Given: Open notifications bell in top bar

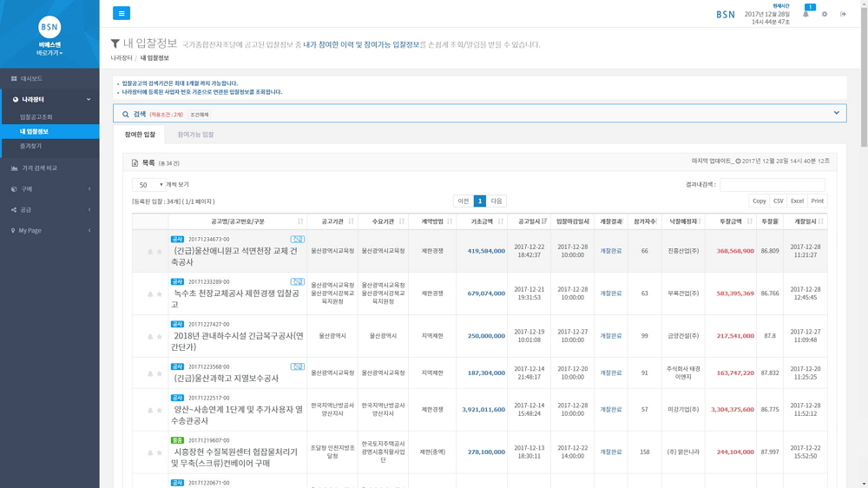Looking at the screenshot, I should (x=806, y=14).
